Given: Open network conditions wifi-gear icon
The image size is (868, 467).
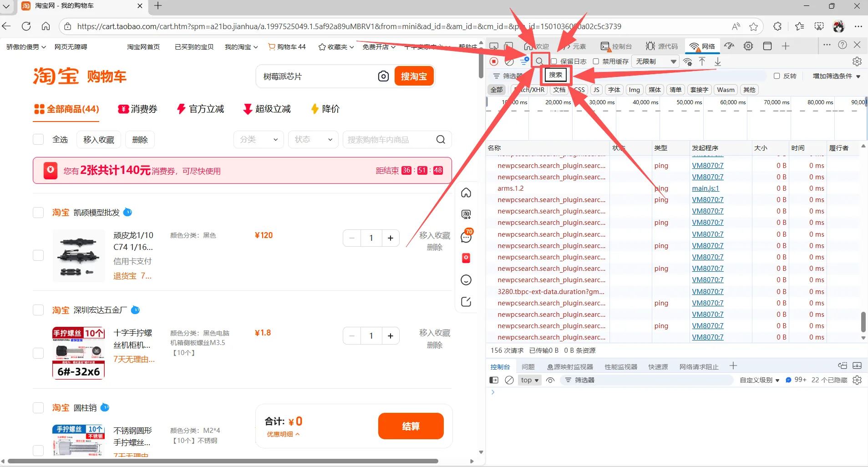Looking at the screenshot, I should [x=688, y=61].
